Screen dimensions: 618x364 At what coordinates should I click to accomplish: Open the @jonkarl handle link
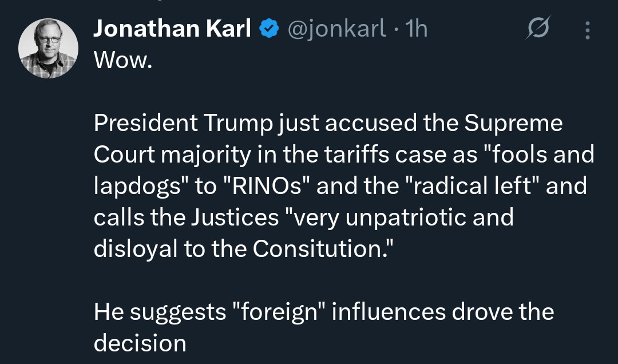[x=336, y=29]
